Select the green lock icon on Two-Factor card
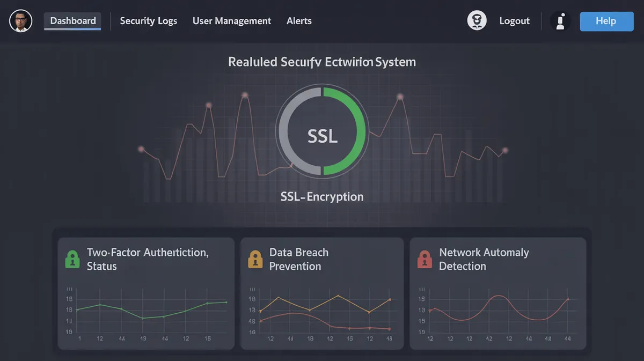Viewport: 644px width, 361px height. pyautogui.click(x=72, y=259)
